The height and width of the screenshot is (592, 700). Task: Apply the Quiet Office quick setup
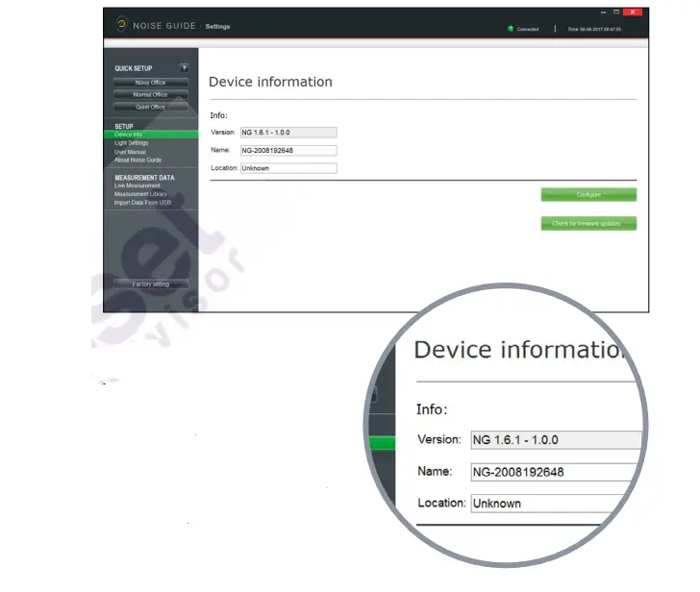point(150,107)
